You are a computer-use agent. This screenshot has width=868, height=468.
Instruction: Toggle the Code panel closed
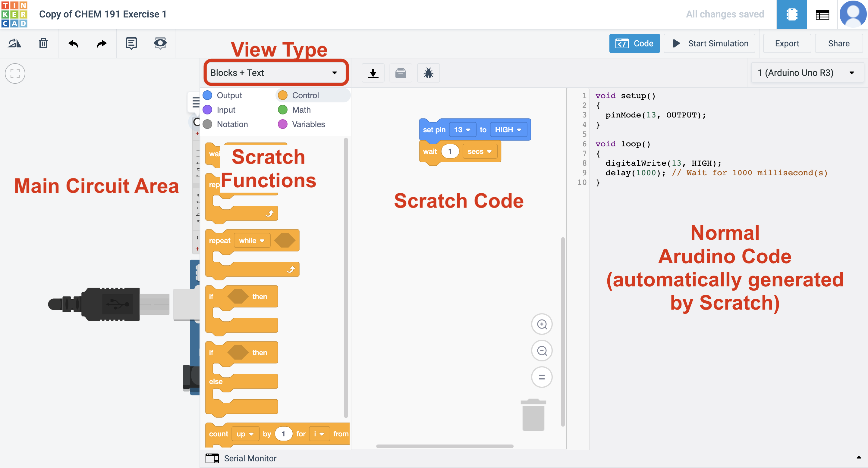pos(634,43)
